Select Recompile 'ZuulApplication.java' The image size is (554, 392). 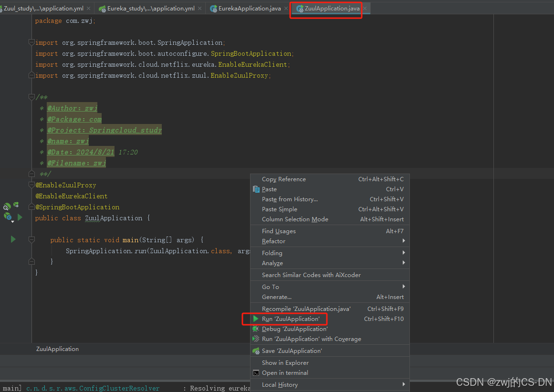pyautogui.click(x=330, y=309)
